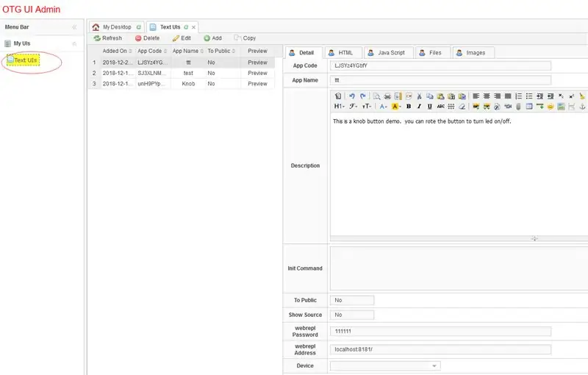Insert a template in the editor
The width and height of the screenshot is (588, 375).
[398, 96]
